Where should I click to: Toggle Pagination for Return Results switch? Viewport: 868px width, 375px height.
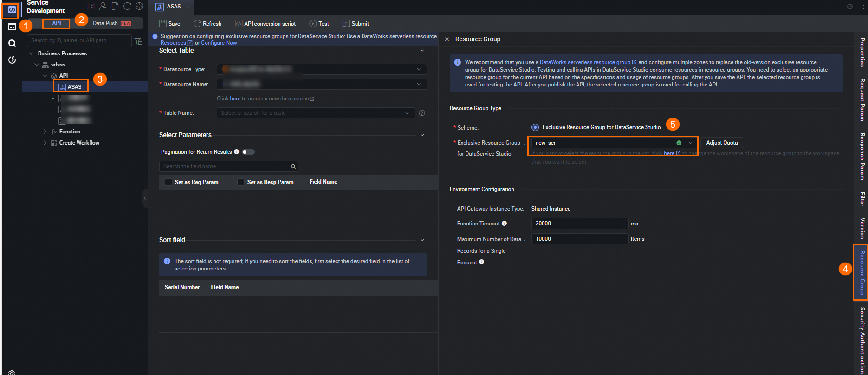pos(248,152)
